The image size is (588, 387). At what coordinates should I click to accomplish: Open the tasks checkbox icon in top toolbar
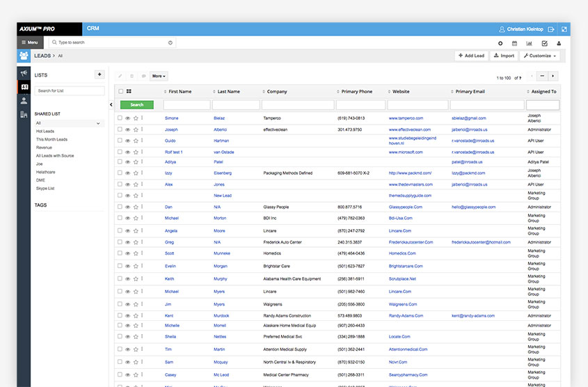(544, 43)
